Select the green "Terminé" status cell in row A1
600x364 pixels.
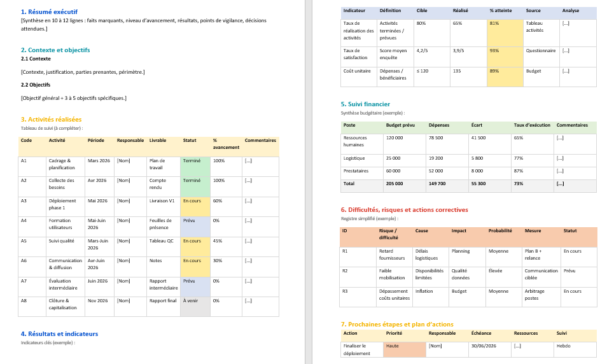tap(192, 161)
